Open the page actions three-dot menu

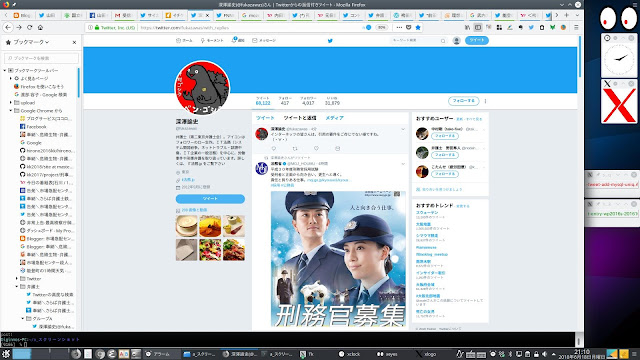(x=399, y=27)
